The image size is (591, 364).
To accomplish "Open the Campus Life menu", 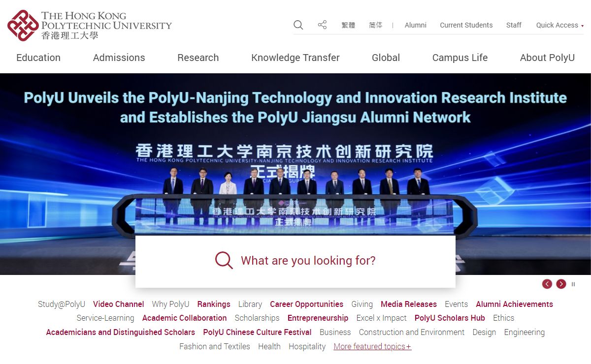I will pyautogui.click(x=460, y=58).
